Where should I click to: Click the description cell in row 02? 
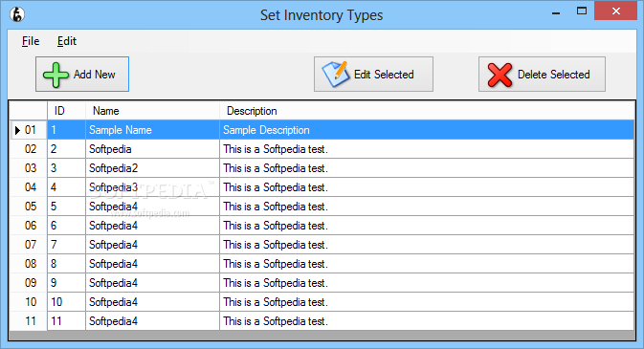tap(427, 149)
